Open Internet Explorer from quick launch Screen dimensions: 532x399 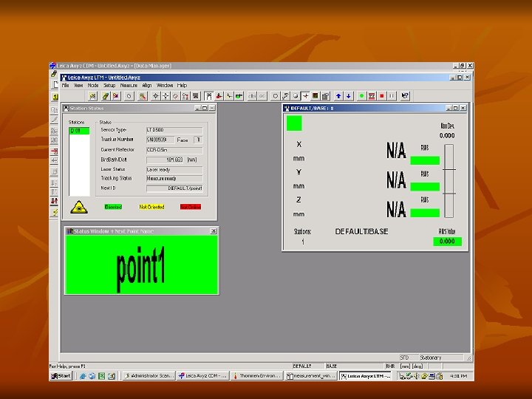(x=83, y=376)
